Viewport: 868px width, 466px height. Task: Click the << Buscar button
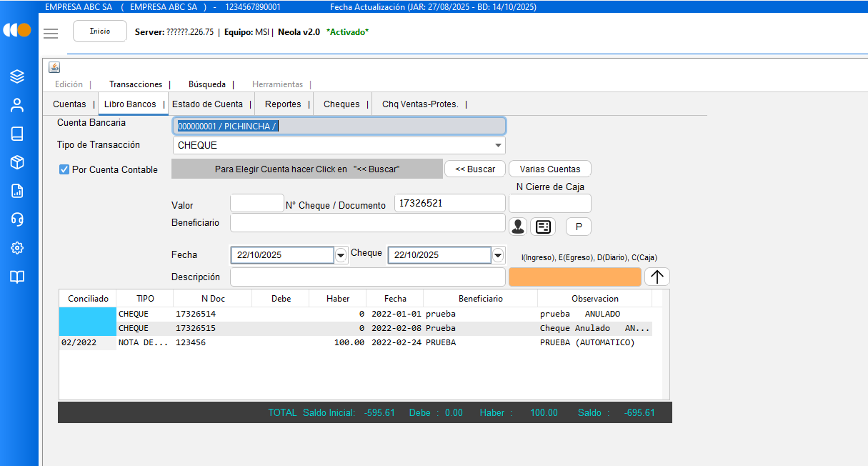pos(475,169)
